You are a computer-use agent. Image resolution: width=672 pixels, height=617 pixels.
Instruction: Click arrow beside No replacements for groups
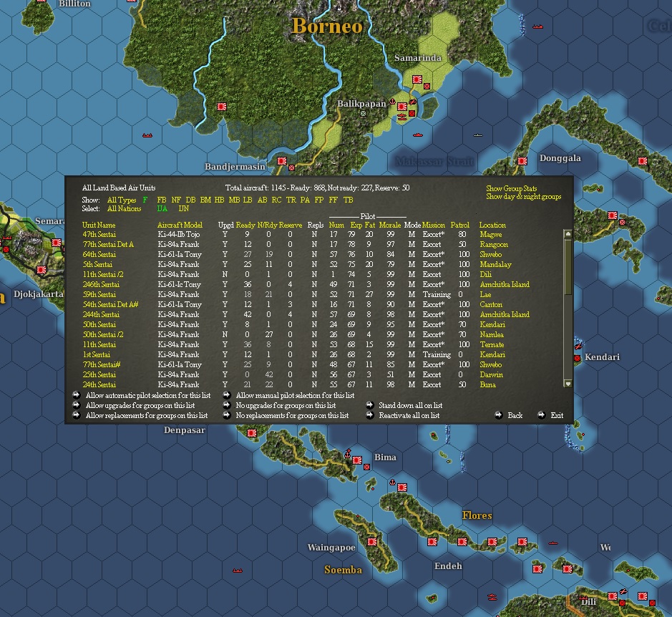227,415
